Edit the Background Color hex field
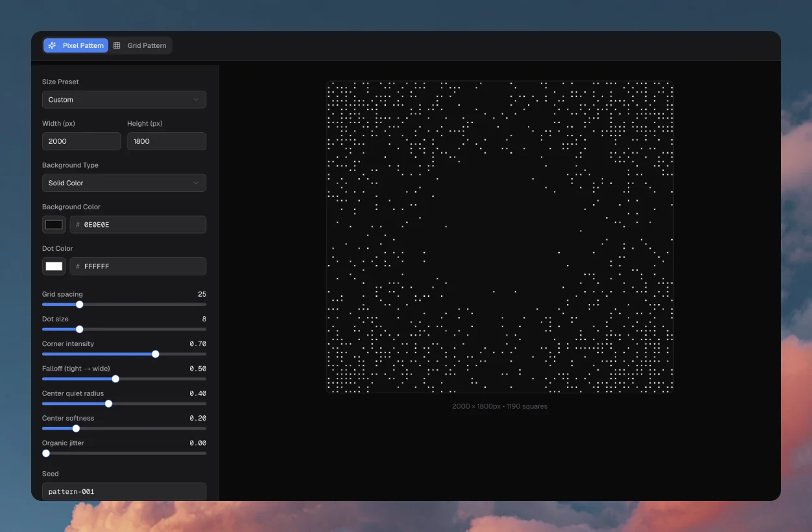Image resolution: width=812 pixels, height=532 pixels. coord(138,225)
